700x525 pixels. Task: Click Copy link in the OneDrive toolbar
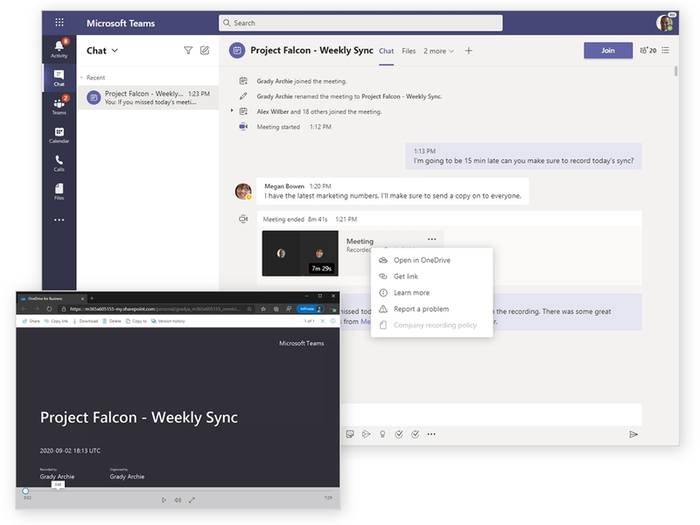tap(56, 321)
